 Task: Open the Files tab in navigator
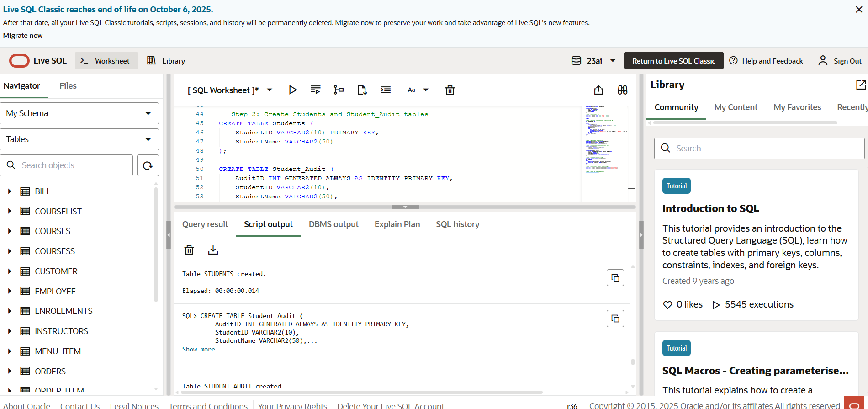click(68, 86)
